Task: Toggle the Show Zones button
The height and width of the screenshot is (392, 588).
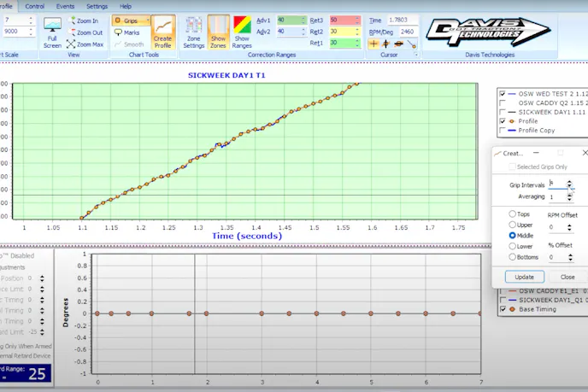Action: click(217, 32)
